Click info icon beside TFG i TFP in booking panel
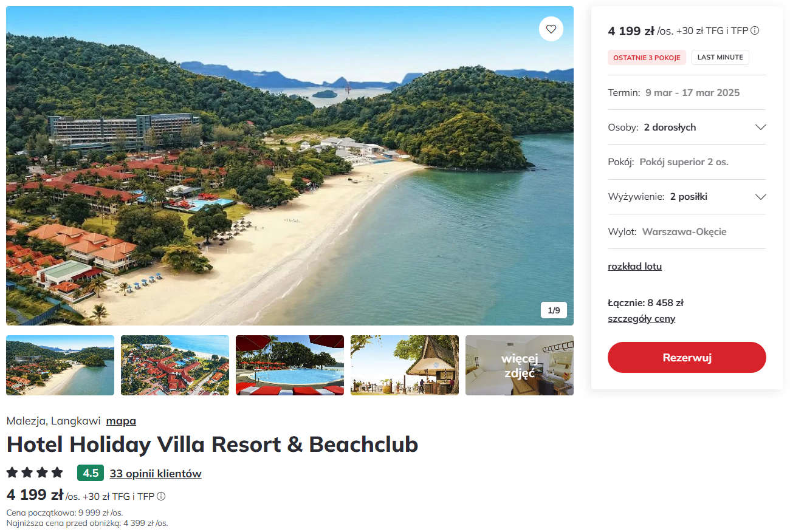Screen dimensions: 790x532 (755, 30)
